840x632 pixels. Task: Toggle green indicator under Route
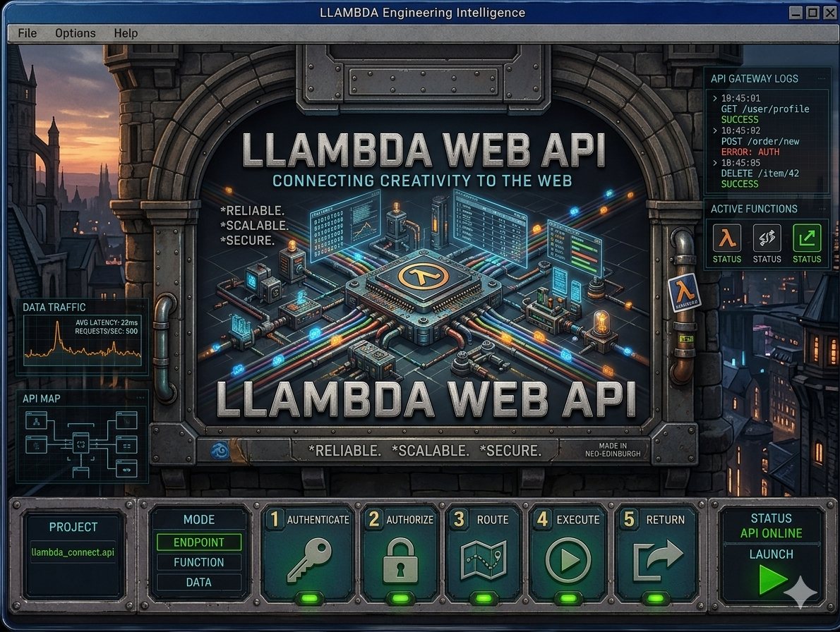click(x=484, y=597)
